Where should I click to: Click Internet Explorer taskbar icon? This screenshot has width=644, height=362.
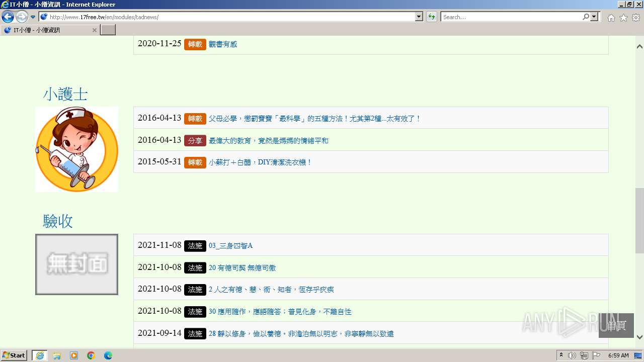tap(40, 355)
